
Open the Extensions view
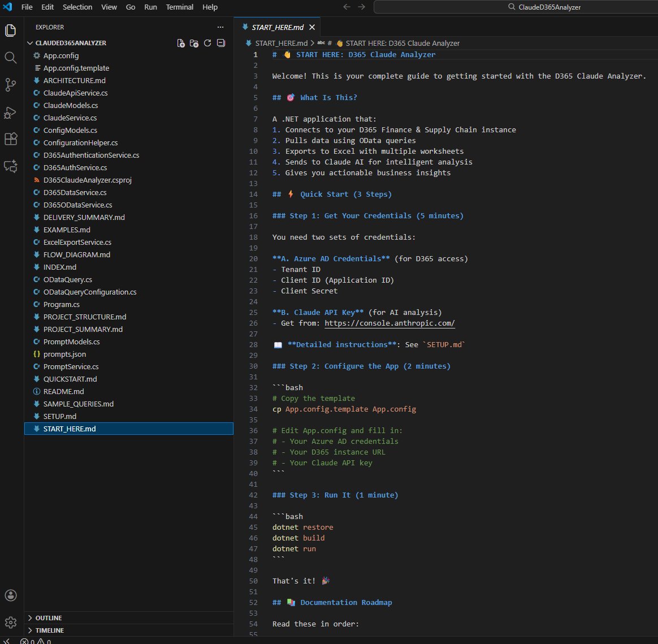(x=11, y=139)
